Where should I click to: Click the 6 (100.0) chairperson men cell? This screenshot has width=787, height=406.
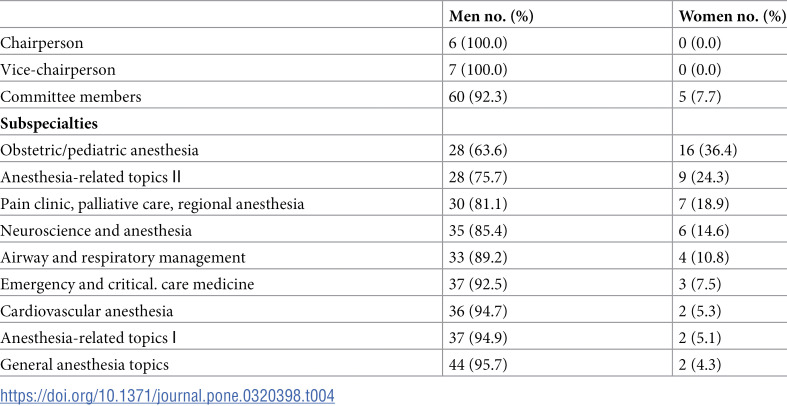click(x=478, y=44)
